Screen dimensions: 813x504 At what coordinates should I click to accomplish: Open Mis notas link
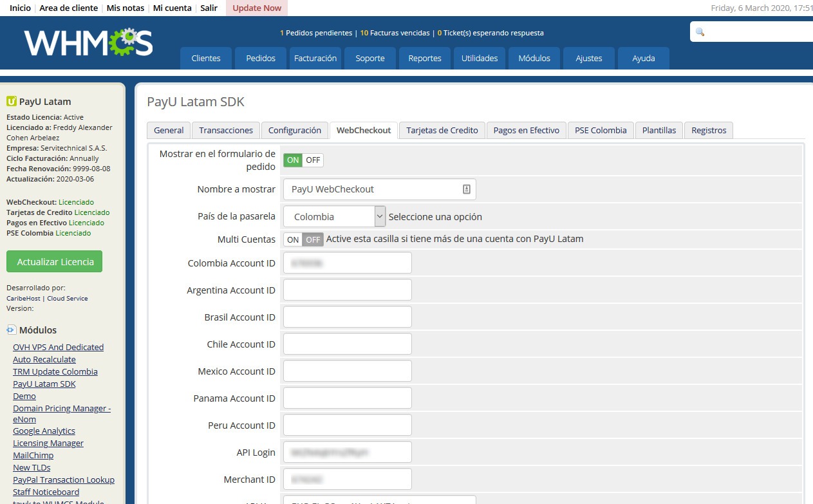tap(126, 8)
